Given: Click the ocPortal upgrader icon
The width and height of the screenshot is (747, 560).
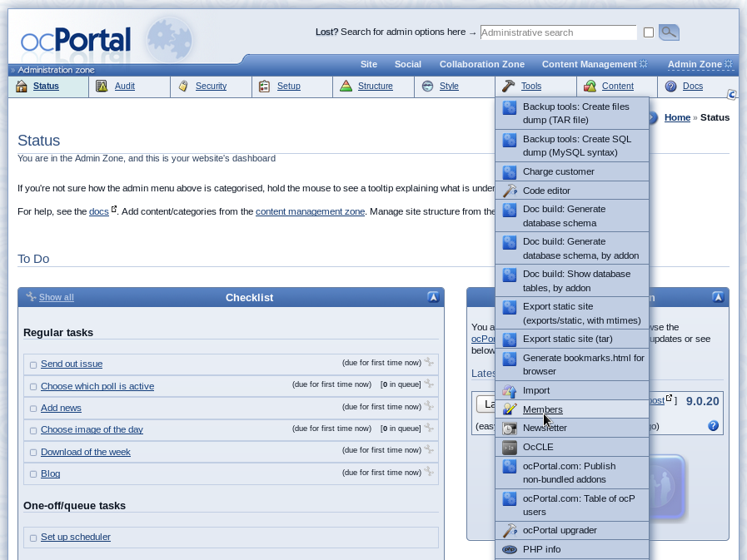Looking at the screenshot, I should [x=510, y=530].
